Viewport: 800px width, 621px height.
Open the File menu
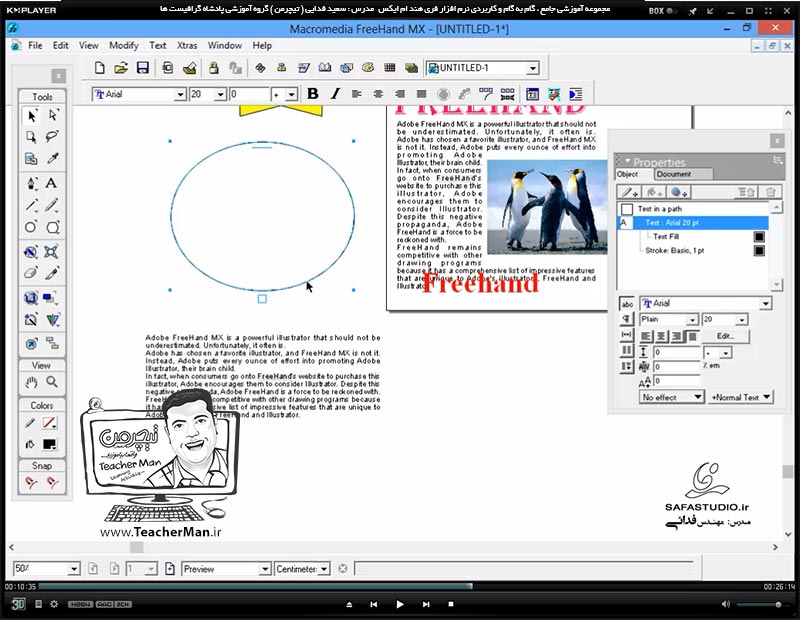pos(35,45)
